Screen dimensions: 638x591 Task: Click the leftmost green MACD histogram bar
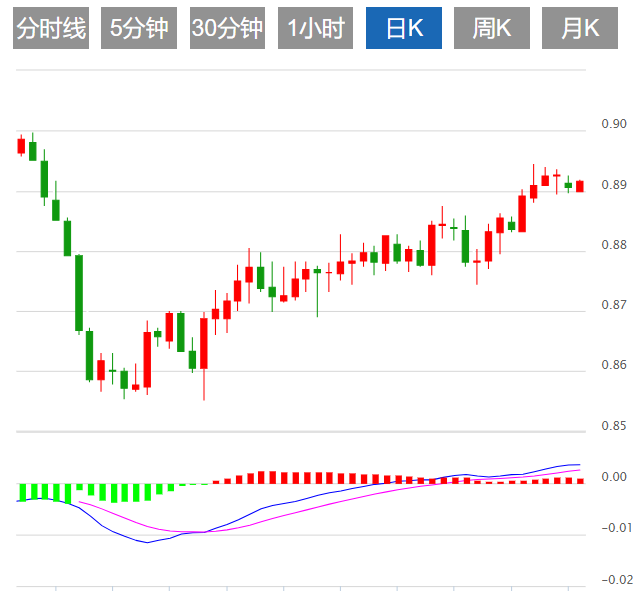(x=22, y=492)
